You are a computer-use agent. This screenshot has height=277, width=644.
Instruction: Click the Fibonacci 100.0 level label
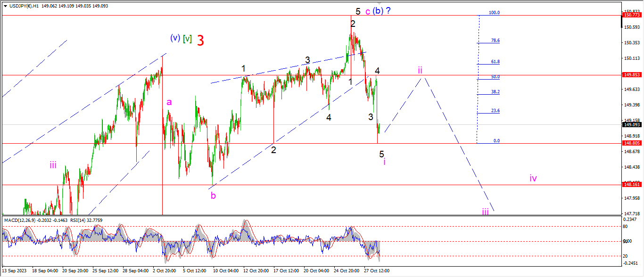(494, 13)
